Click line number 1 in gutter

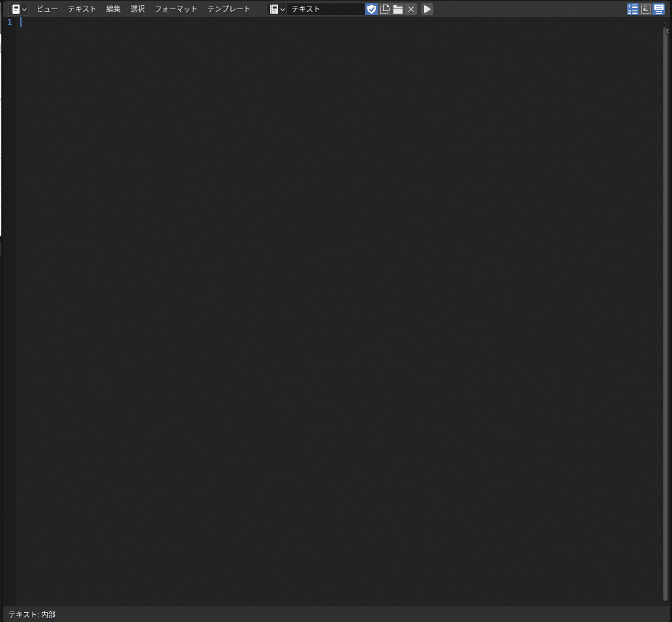9,22
